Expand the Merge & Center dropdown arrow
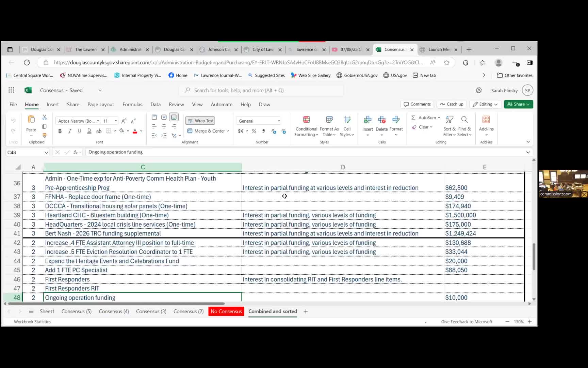This screenshot has height=368, width=588. click(x=228, y=131)
